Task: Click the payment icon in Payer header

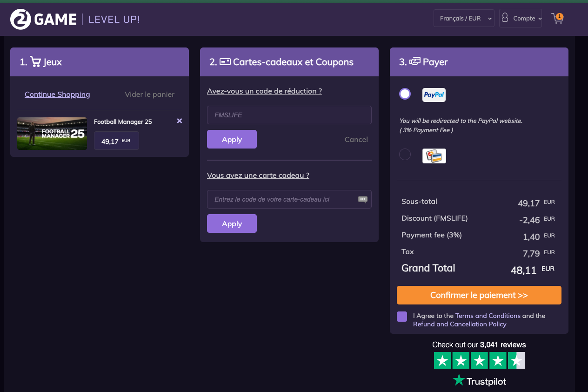Action: click(414, 61)
